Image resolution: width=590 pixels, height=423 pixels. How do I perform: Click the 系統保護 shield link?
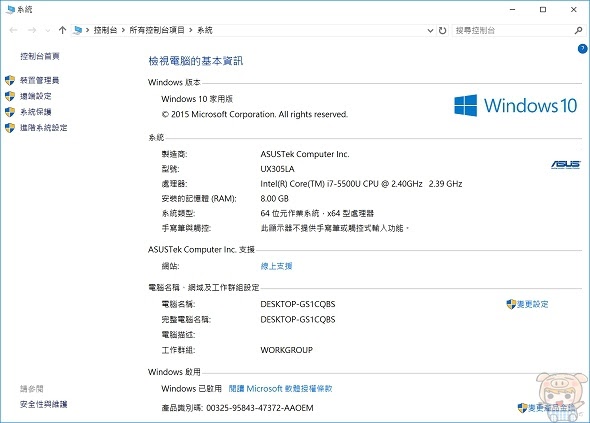coord(35,112)
